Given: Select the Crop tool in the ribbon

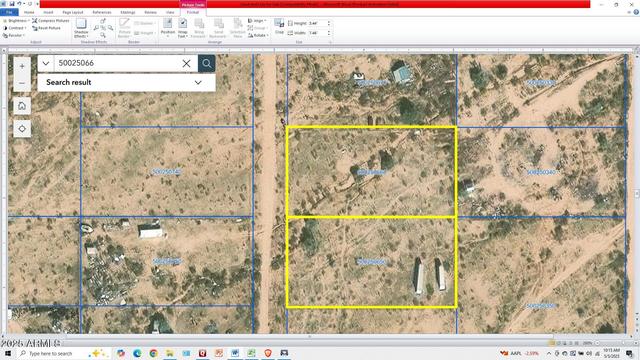Looking at the screenshot, I should pyautogui.click(x=279, y=26).
